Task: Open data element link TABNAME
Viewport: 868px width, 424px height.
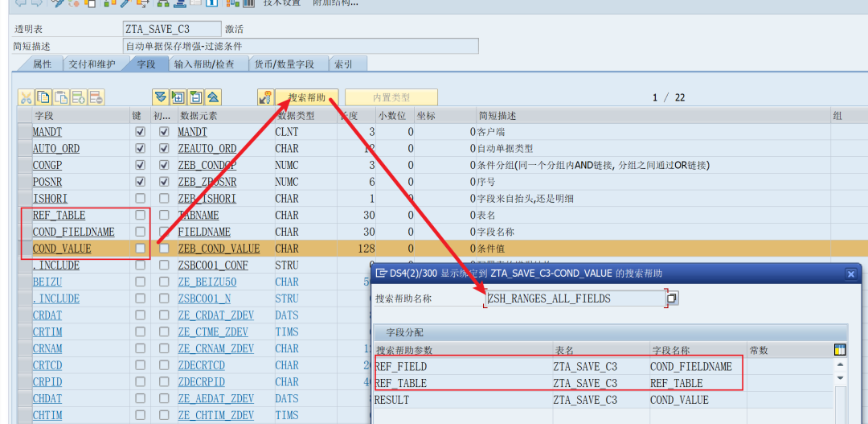Action: pos(199,215)
